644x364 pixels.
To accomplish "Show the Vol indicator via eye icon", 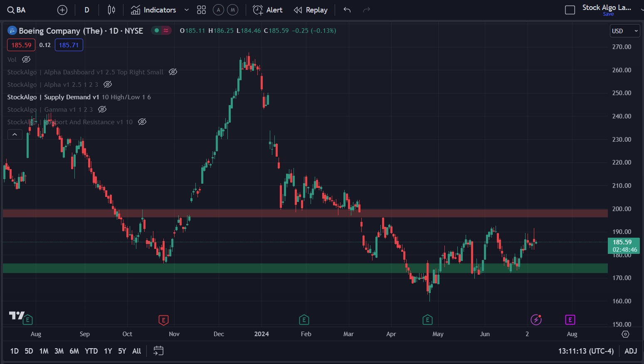I will coord(26,59).
